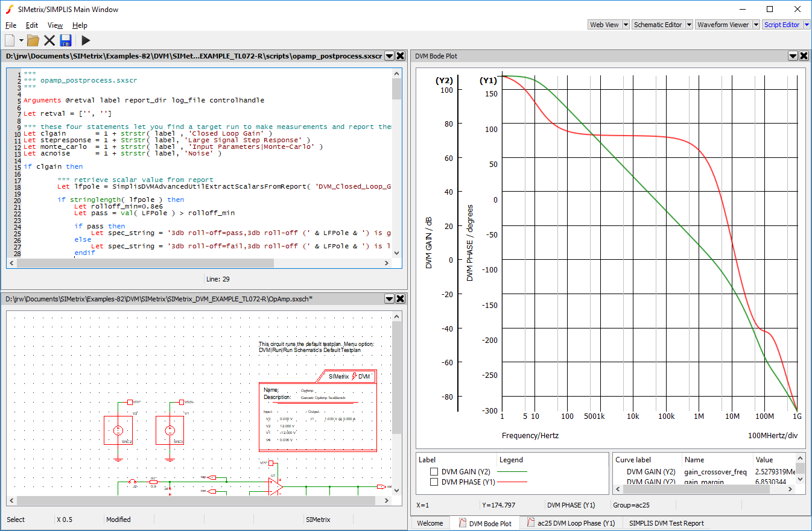812x531 pixels.
Task: Open the Schematic Editor dropdown arrow
Action: click(x=688, y=25)
